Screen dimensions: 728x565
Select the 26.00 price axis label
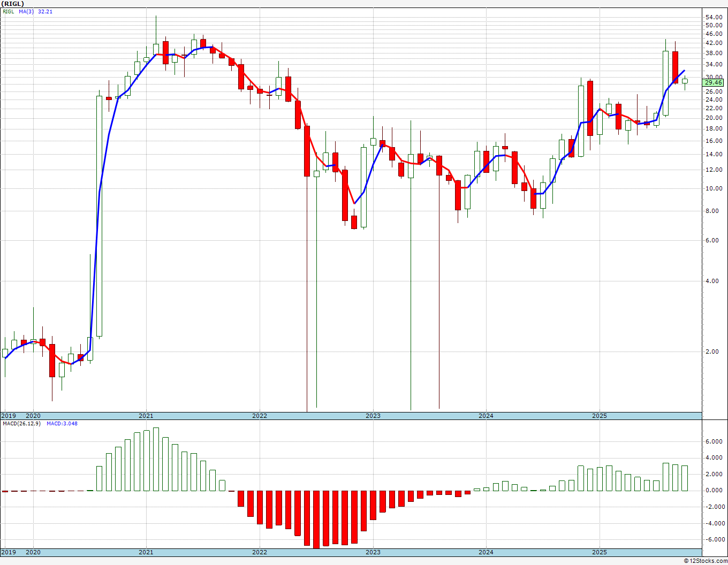714,91
